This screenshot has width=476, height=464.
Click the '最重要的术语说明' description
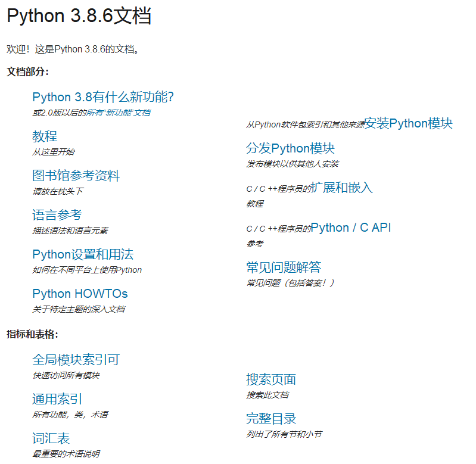[66, 454]
